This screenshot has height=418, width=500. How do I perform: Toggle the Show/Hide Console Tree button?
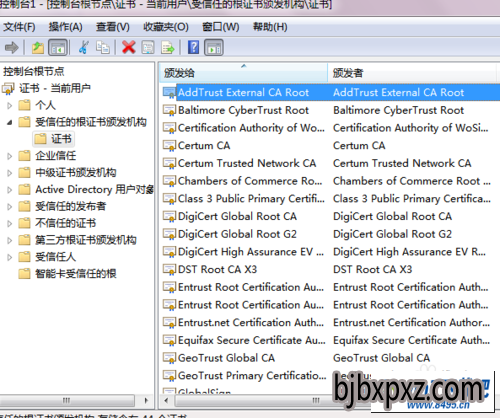58,47
